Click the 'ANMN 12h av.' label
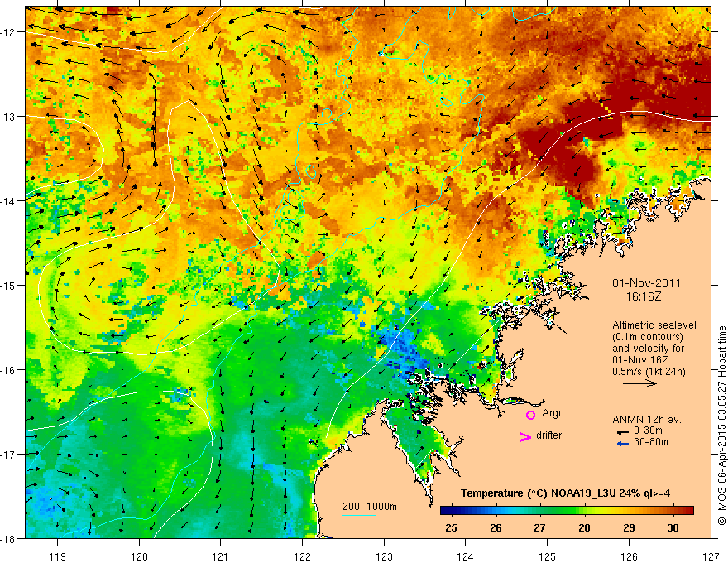Image resolution: width=728 pixels, height=563 pixels. click(x=647, y=420)
